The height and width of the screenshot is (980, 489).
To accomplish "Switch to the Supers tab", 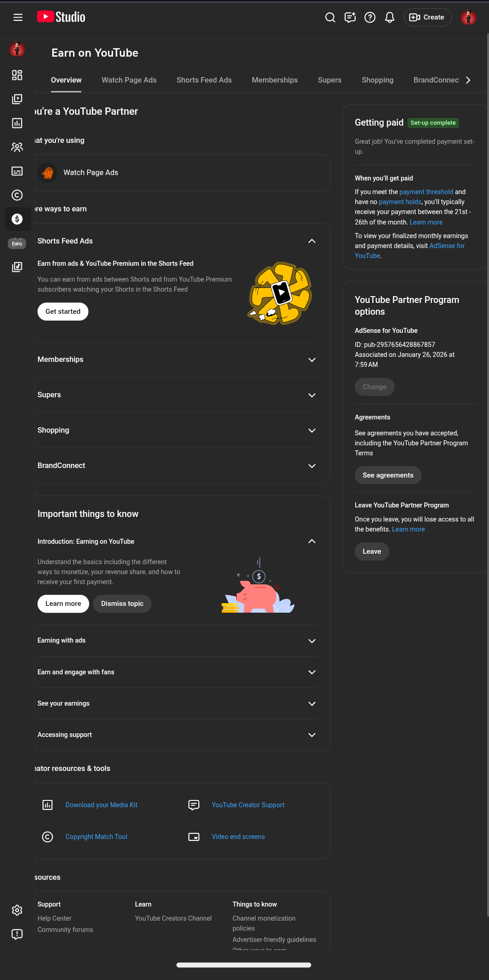I will pyautogui.click(x=330, y=80).
